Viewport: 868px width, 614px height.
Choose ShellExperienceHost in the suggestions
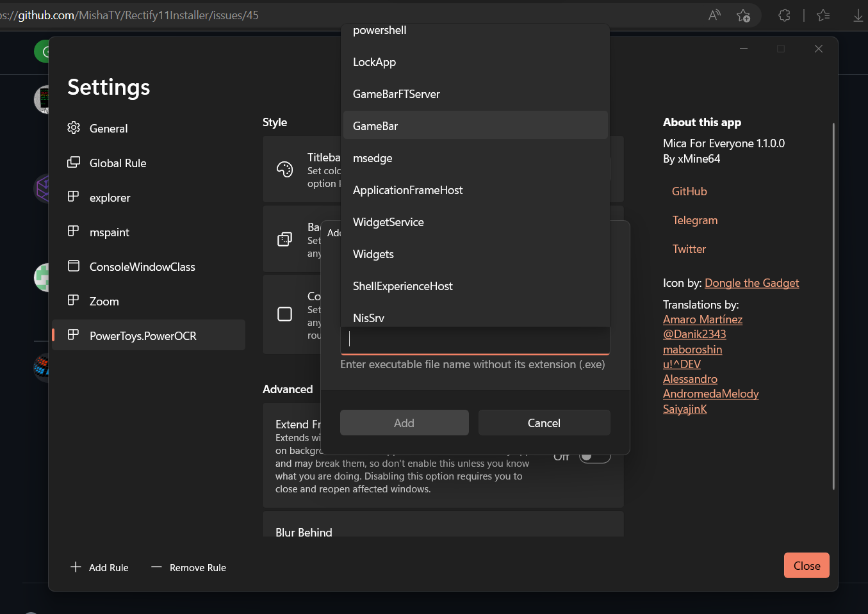click(x=475, y=286)
